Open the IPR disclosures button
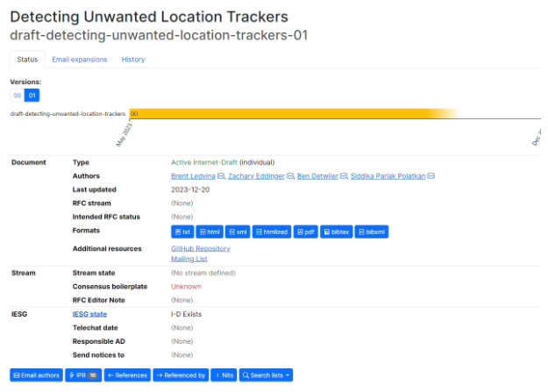The height and width of the screenshot is (392, 548). [82, 374]
